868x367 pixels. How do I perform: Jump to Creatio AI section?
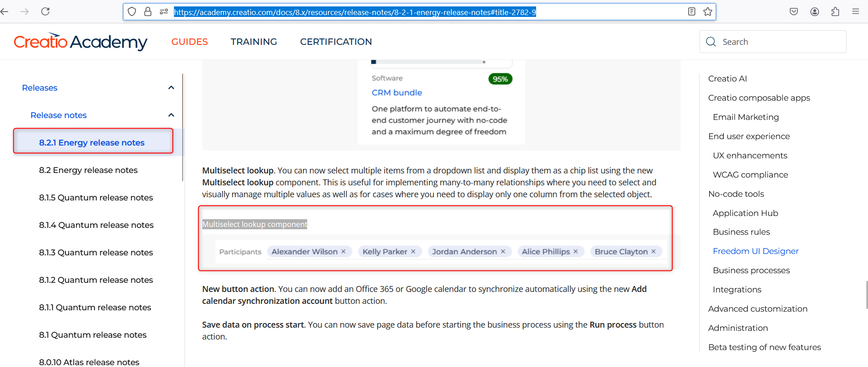point(727,78)
